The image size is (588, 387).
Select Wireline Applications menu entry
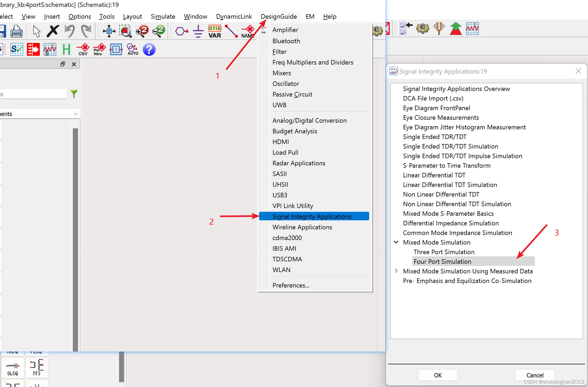click(x=302, y=227)
